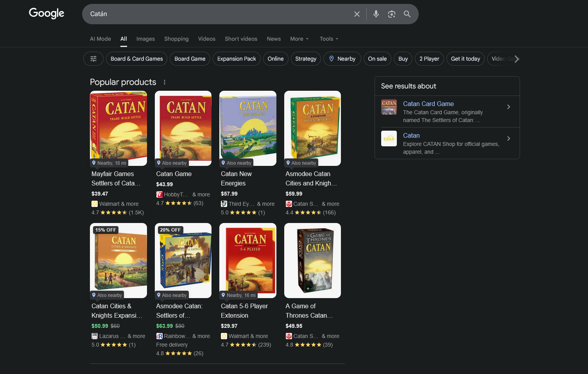The height and width of the screenshot is (374, 588).
Task: Toggle the Buy filter chip
Action: click(x=403, y=59)
